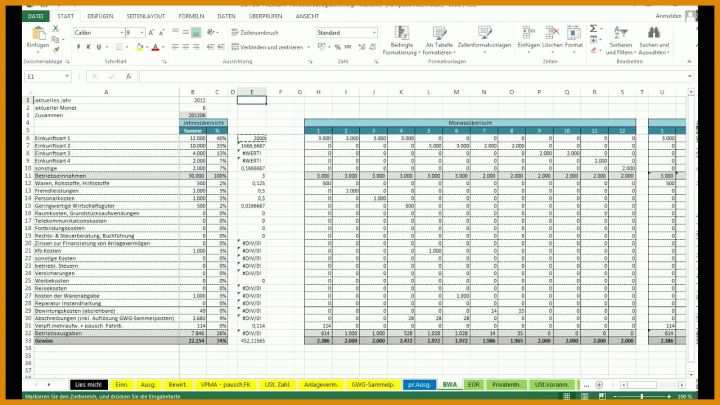Click the Cut scissors icon
Viewport: 720px width, 405px height.
pos(56,28)
